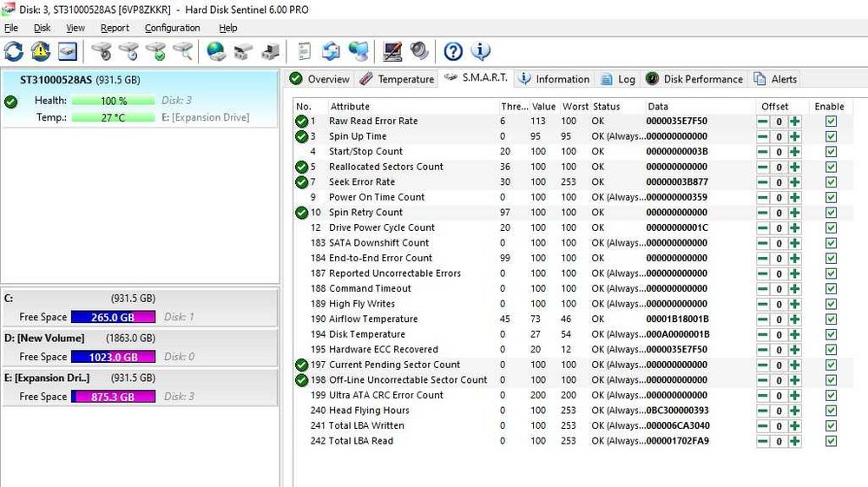Open the View menu

[76, 28]
